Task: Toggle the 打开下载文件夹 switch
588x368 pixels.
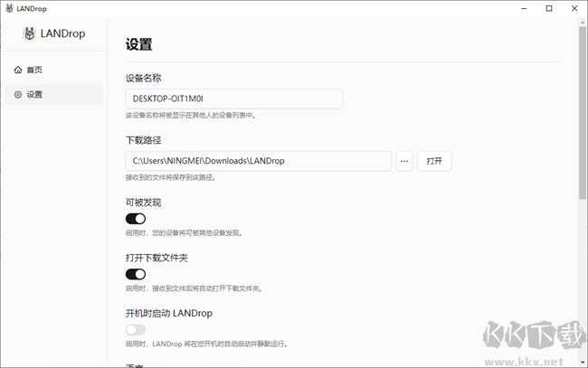Action: [136, 274]
